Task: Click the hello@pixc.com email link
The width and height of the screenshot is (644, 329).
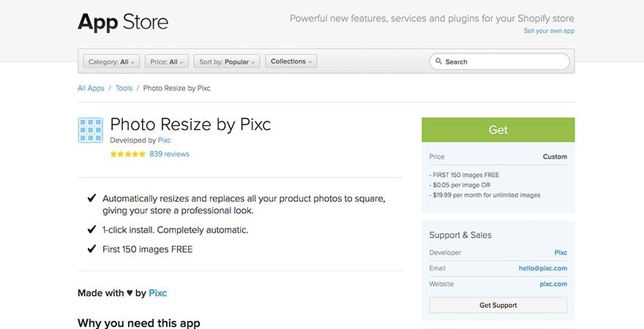Action: [543, 268]
